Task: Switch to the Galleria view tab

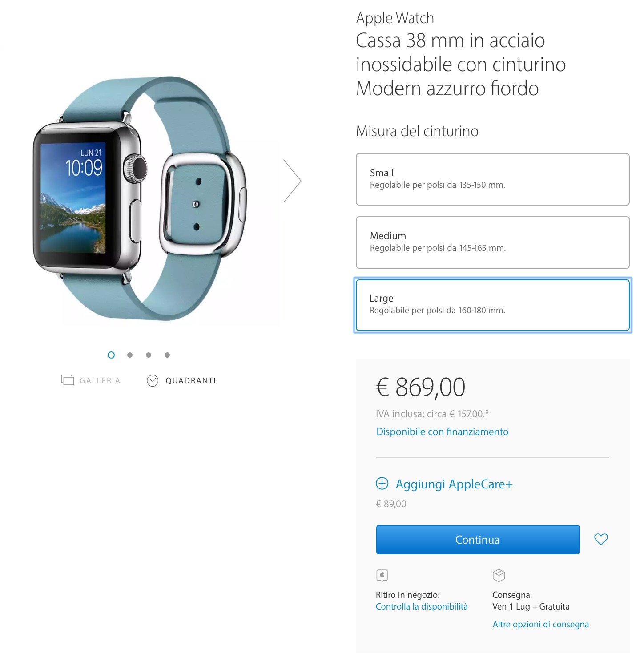Action: [91, 380]
